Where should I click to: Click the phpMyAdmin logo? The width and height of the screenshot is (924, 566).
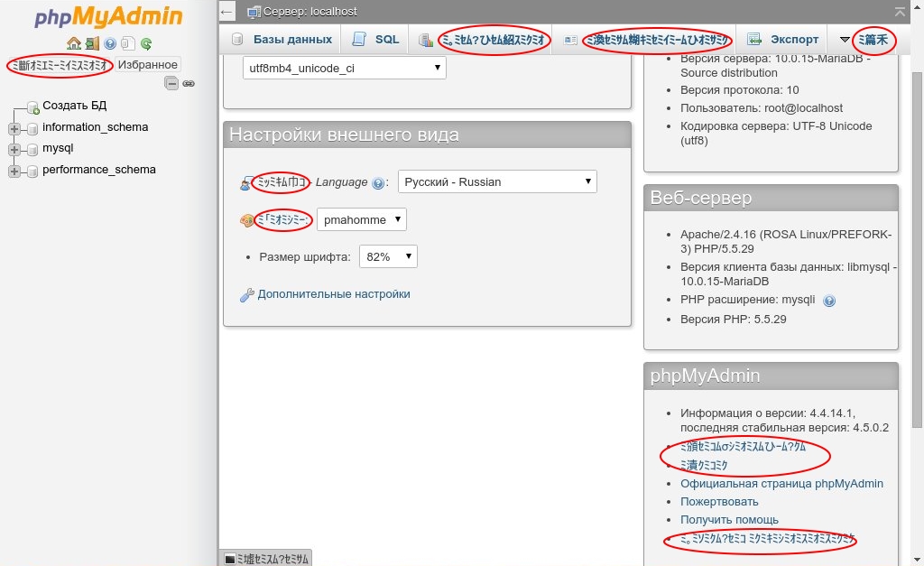point(108,17)
